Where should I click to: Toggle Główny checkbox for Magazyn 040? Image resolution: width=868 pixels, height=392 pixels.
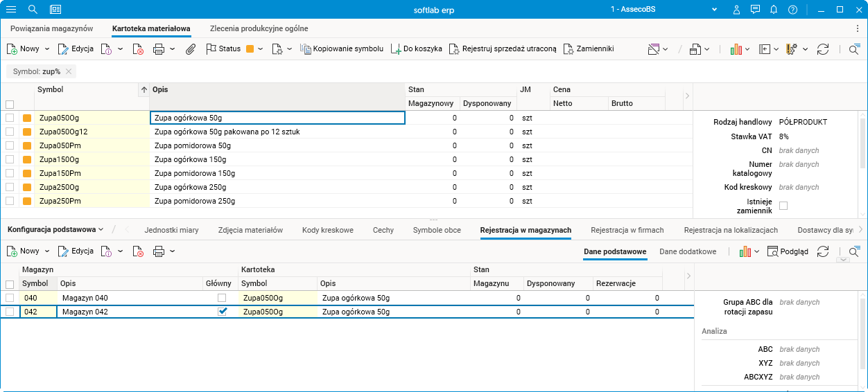point(222,298)
